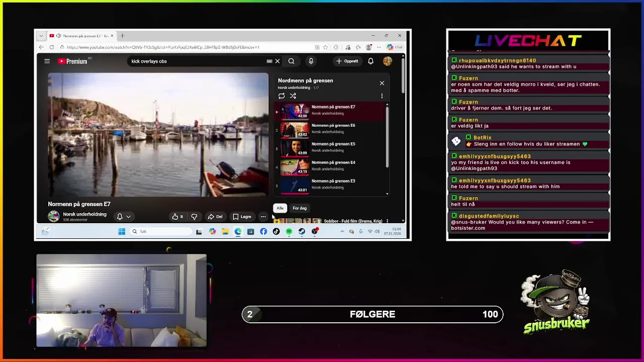Open Norsk underholdning channel avatar
Image resolution: width=644 pixels, height=362 pixels.
pyautogui.click(x=53, y=217)
